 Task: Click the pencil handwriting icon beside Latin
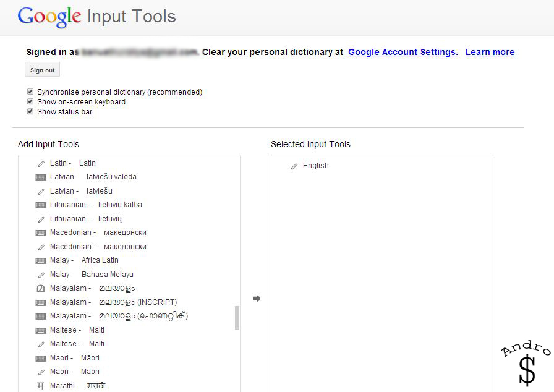point(41,163)
